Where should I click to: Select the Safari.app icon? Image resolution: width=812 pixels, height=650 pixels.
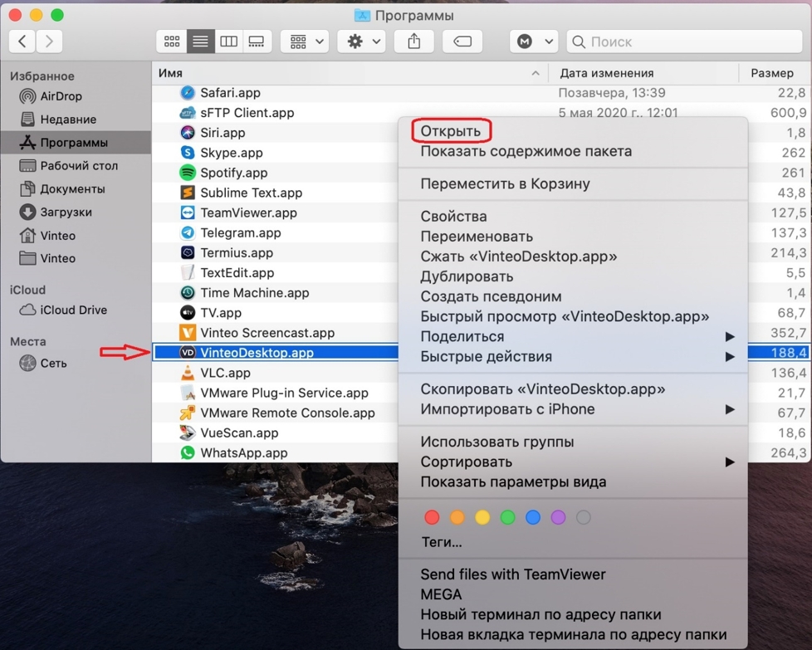pyautogui.click(x=188, y=93)
